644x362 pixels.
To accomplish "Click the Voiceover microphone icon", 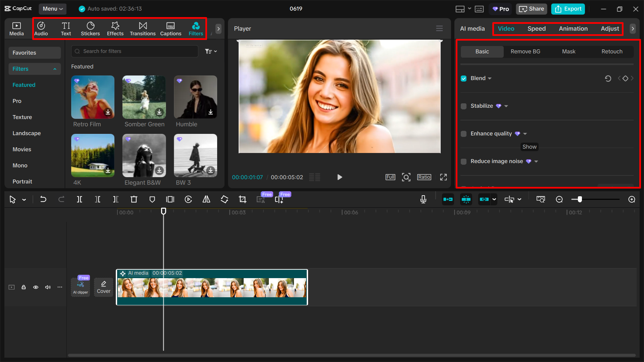I will [423, 199].
